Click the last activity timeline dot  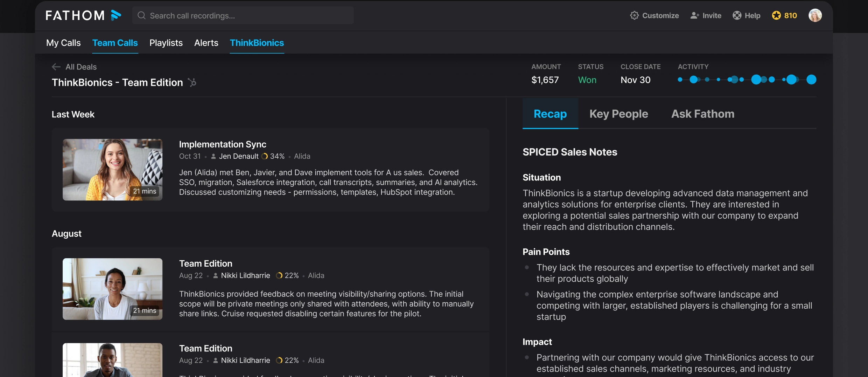tap(811, 80)
